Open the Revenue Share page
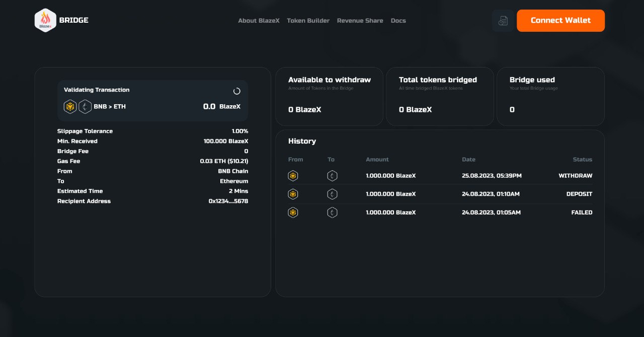The image size is (644, 337). pyautogui.click(x=360, y=21)
